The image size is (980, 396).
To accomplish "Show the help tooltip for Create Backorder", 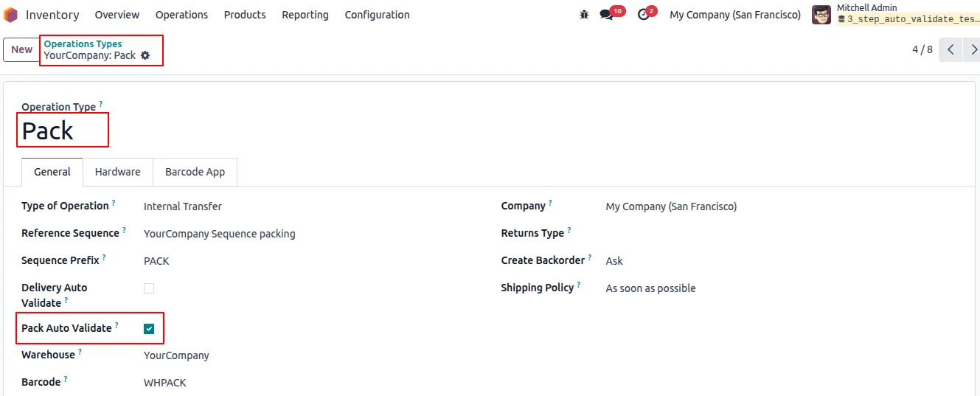I will click(590, 257).
